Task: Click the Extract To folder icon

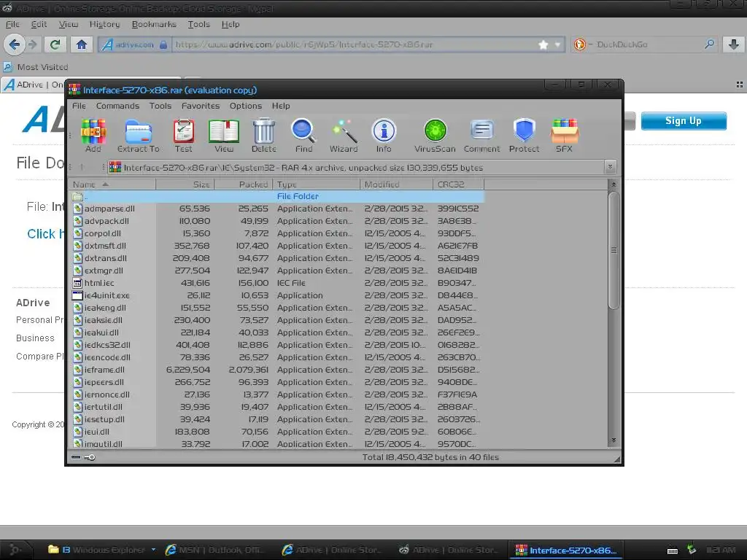Action: click(x=138, y=135)
